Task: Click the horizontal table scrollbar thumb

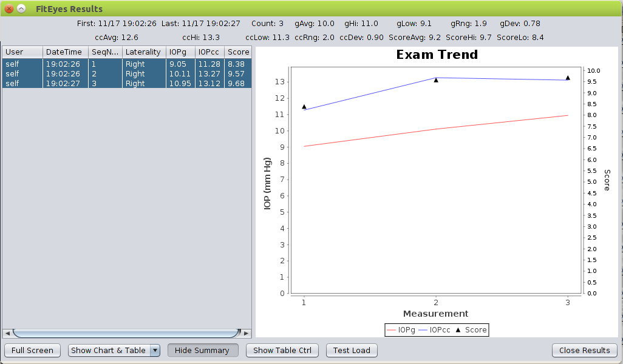Action: (x=127, y=333)
